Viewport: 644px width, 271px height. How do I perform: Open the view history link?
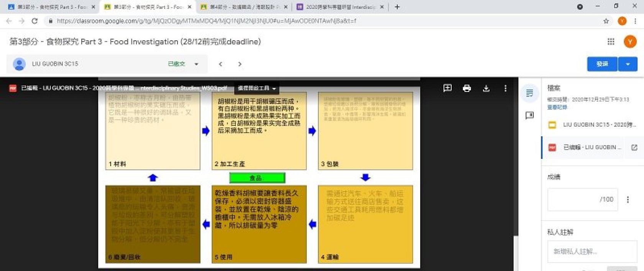coord(557,107)
